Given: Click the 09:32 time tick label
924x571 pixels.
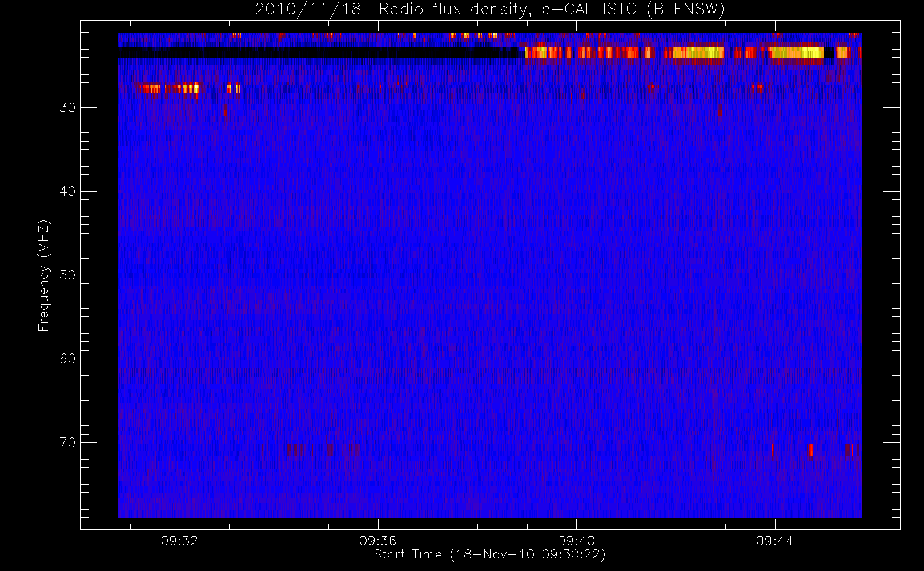Looking at the screenshot, I should coord(179,541).
